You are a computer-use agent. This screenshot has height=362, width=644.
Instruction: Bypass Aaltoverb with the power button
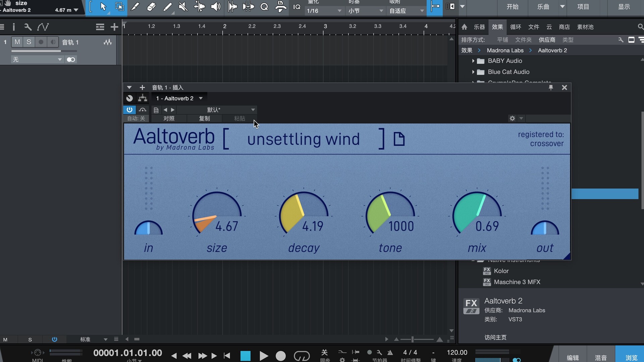click(x=129, y=110)
